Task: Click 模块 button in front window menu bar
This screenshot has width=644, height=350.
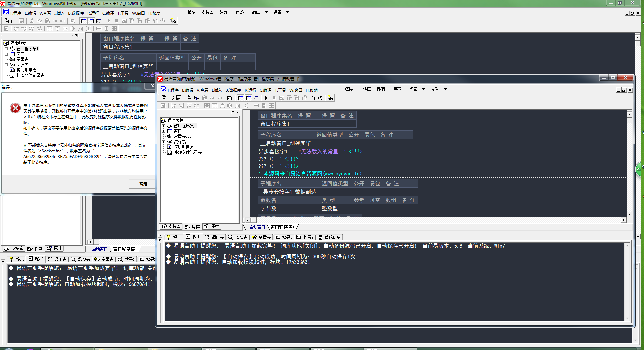Action: [x=349, y=89]
